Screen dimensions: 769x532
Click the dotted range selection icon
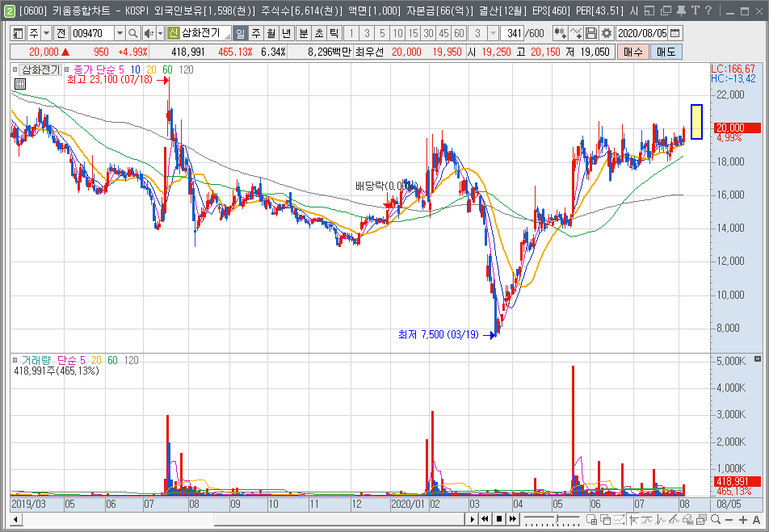coord(619,519)
